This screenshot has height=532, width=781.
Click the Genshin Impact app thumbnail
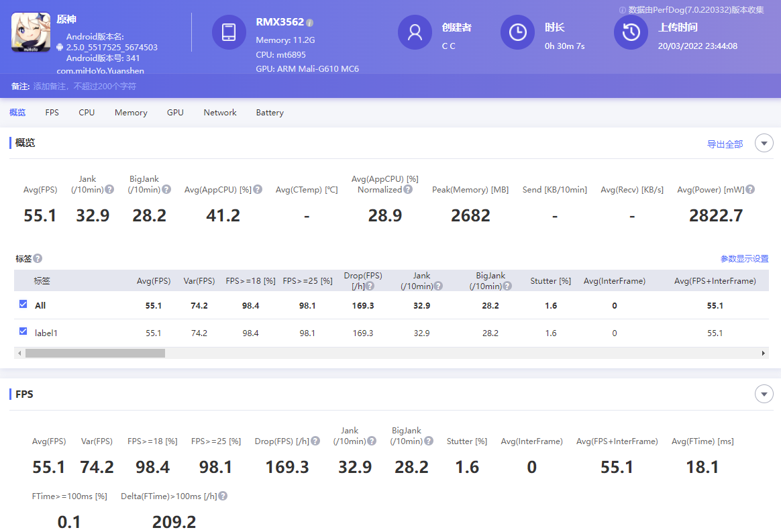[31, 32]
